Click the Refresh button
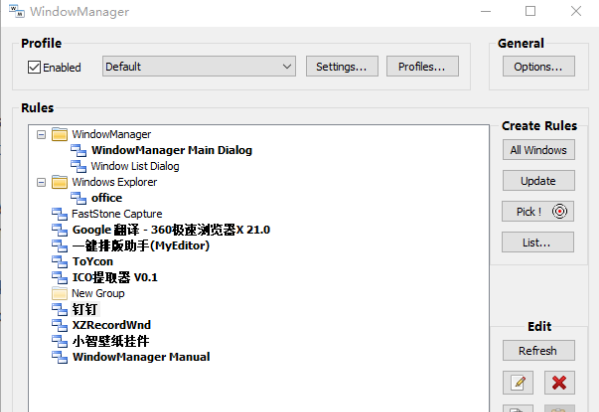The height and width of the screenshot is (412, 599). pos(539,350)
